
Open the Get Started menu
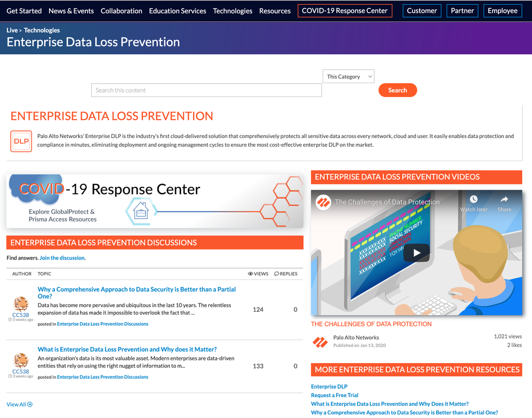tap(24, 11)
